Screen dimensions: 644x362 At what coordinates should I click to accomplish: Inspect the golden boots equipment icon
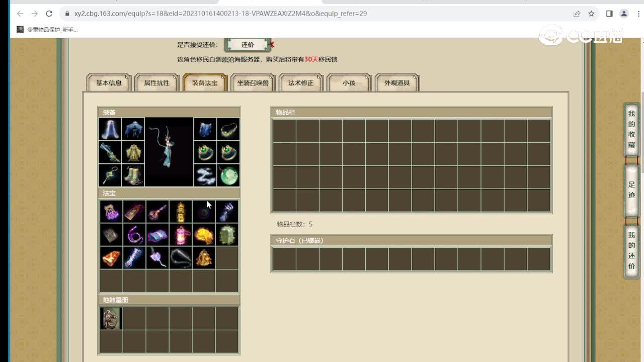[x=133, y=175]
